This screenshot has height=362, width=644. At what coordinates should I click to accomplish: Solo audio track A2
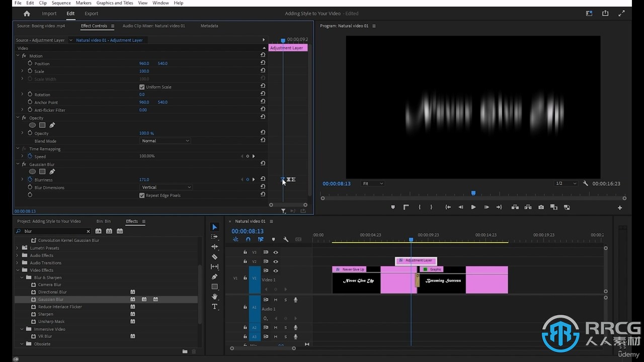pos(285,327)
